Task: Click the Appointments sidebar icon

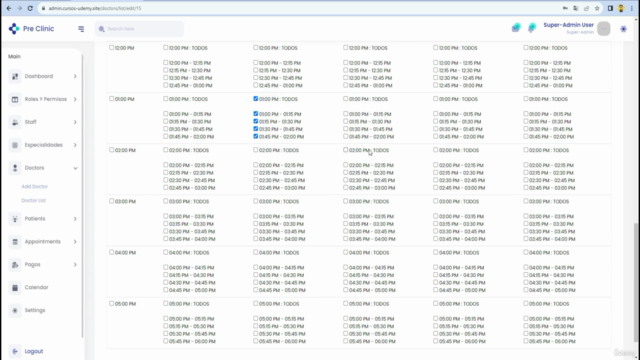Action: 15,242
